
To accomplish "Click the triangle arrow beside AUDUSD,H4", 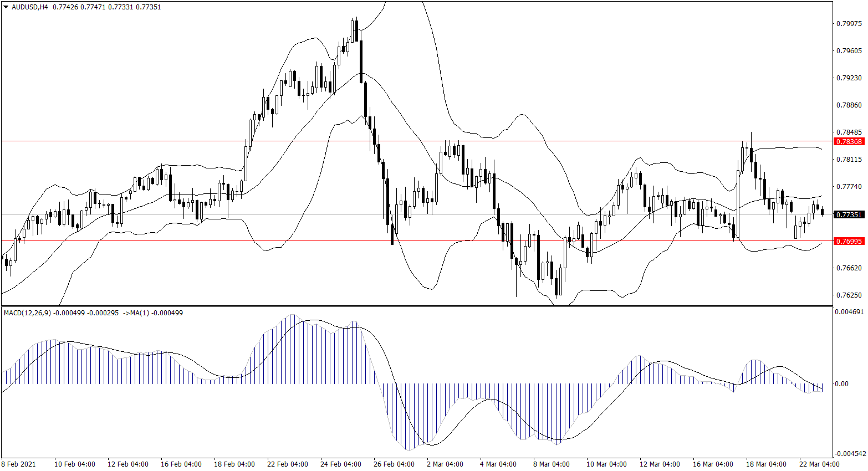I will [6, 7].
